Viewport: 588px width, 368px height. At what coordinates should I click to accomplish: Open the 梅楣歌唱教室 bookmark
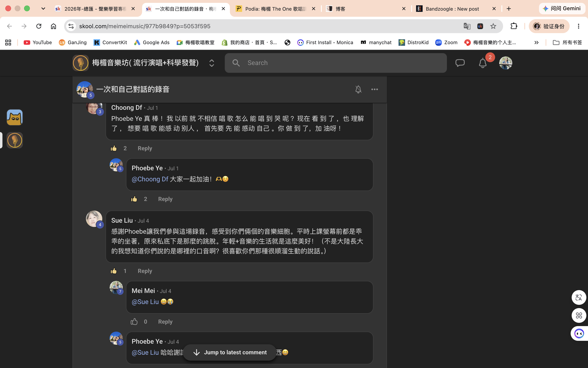(x=195, y=42)
